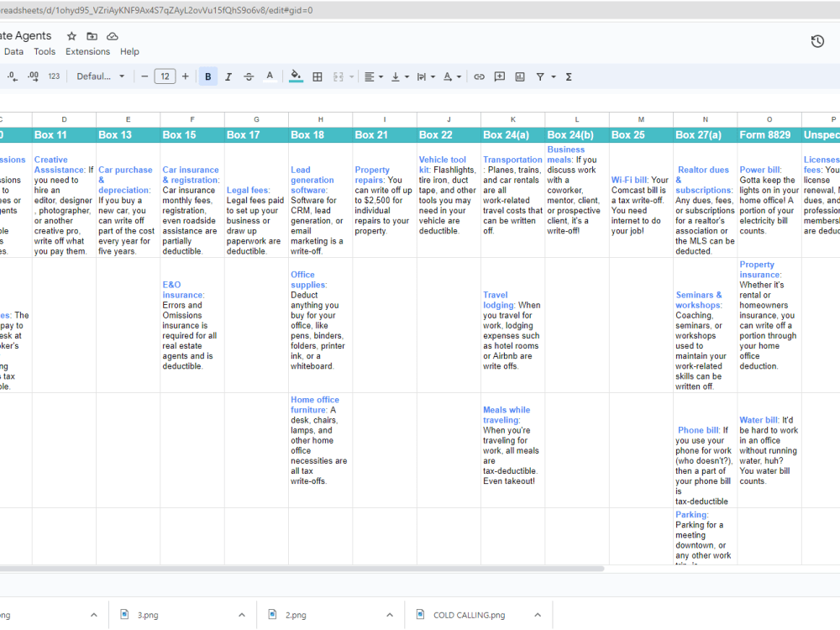Open text wrapping dropdown
The image size is (840, 630).
(426, 76)
